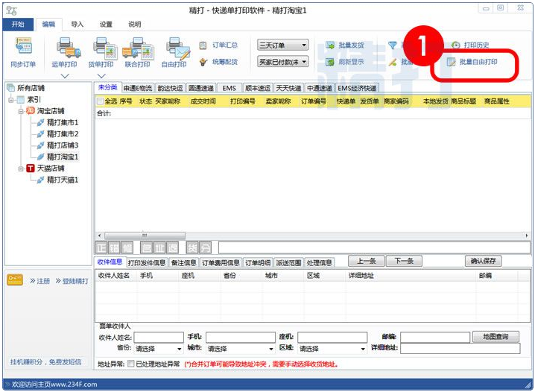
Task: Select the 顺丰速运 courier tab
Action: [258, 88]
